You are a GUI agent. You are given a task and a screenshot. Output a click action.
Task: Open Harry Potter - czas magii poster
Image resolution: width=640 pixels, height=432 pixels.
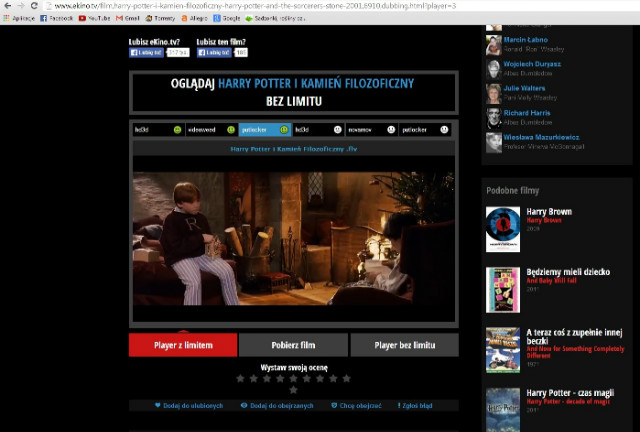503,410
